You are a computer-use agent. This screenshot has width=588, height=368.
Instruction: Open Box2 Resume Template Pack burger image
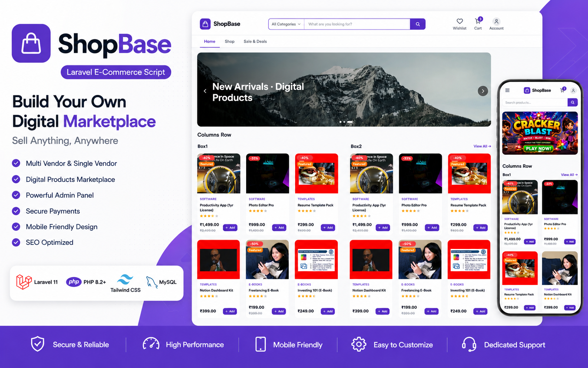tap(469, 173)
